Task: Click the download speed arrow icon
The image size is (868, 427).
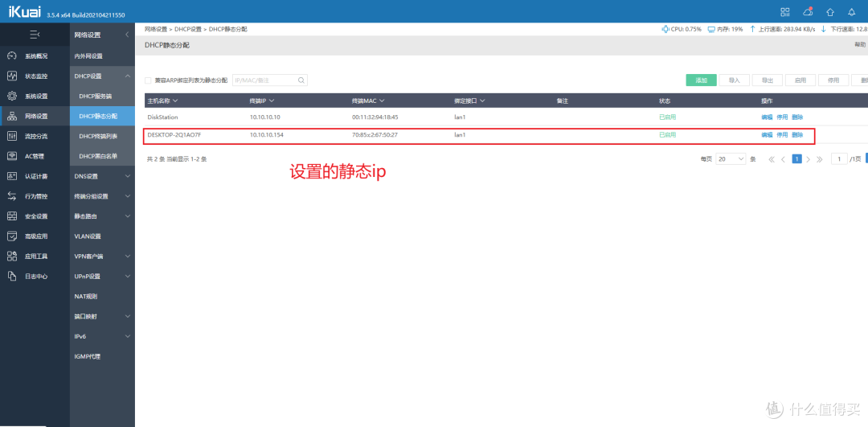Action: [x=823, y=29]
